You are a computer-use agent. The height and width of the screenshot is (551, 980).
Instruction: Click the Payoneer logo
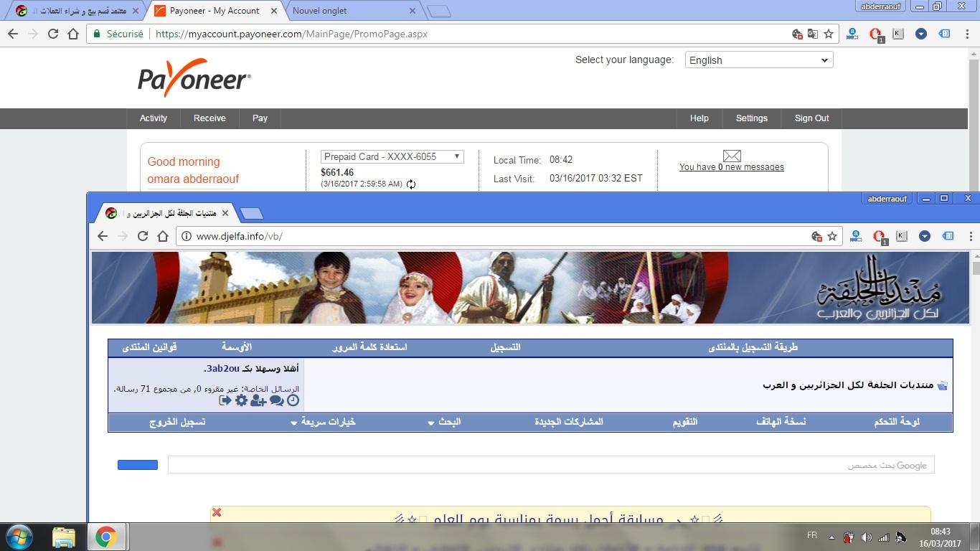pos(194,78)
